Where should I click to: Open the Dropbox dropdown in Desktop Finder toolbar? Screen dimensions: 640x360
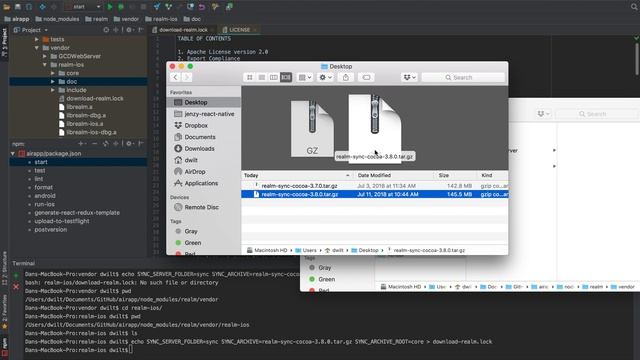coord(409,77)
